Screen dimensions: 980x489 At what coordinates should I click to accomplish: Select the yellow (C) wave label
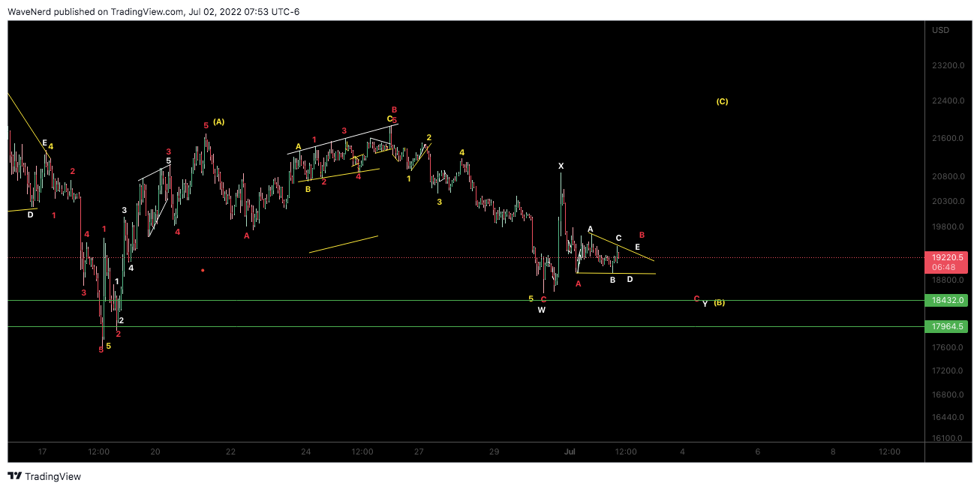pos(722,101)
